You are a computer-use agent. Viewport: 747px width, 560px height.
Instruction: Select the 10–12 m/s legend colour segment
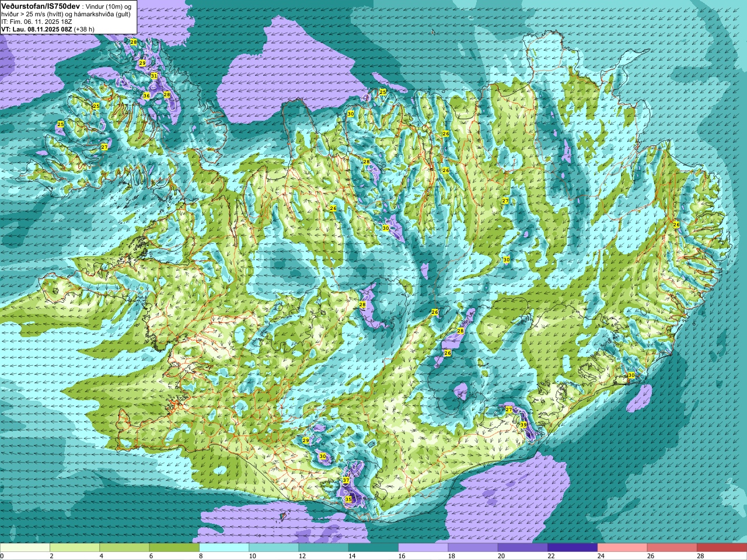click(274, 547)
